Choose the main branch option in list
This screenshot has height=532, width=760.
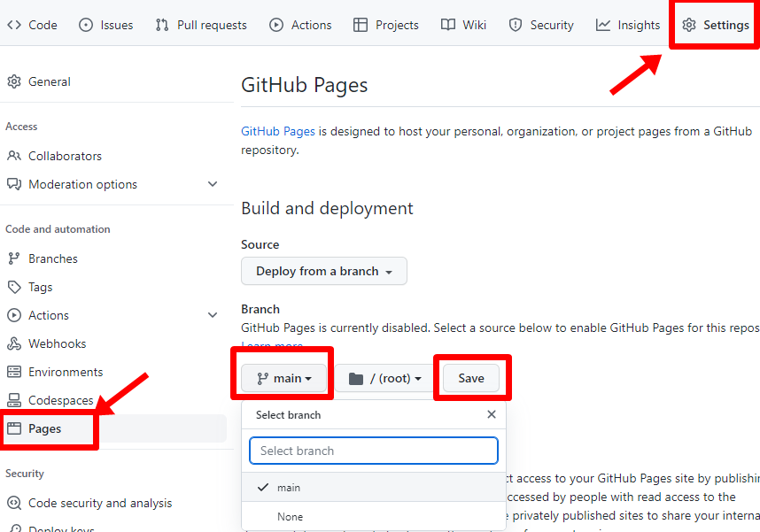point(373,488)
